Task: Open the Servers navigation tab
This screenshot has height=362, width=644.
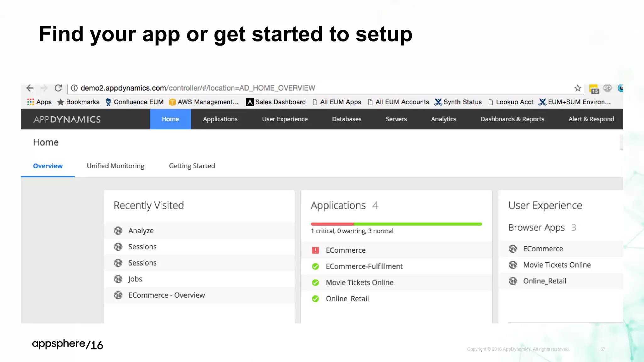Action: point(396,119)
